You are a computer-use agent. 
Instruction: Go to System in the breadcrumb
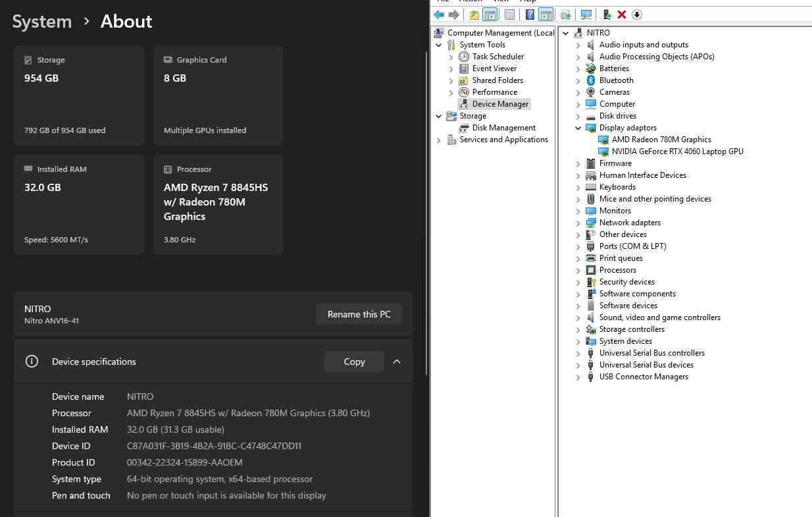(42, 21)
